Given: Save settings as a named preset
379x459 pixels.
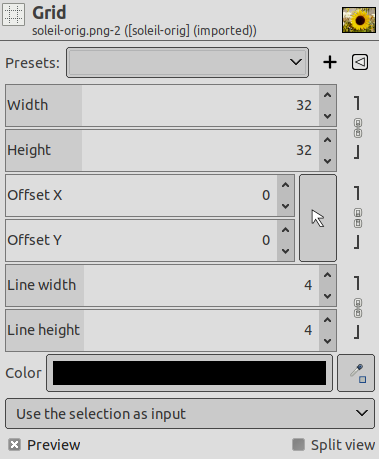Looking at the screenshot, I should [330, 62].
